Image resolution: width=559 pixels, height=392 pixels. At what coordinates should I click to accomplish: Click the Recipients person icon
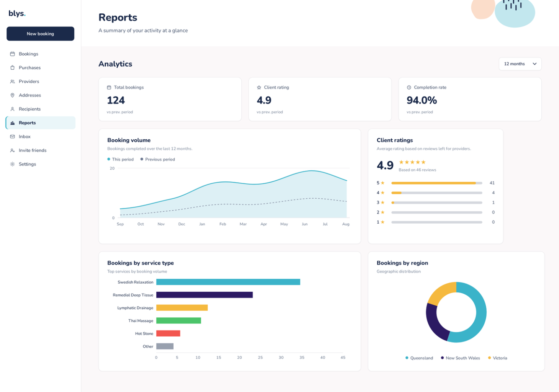pos(12,109)
